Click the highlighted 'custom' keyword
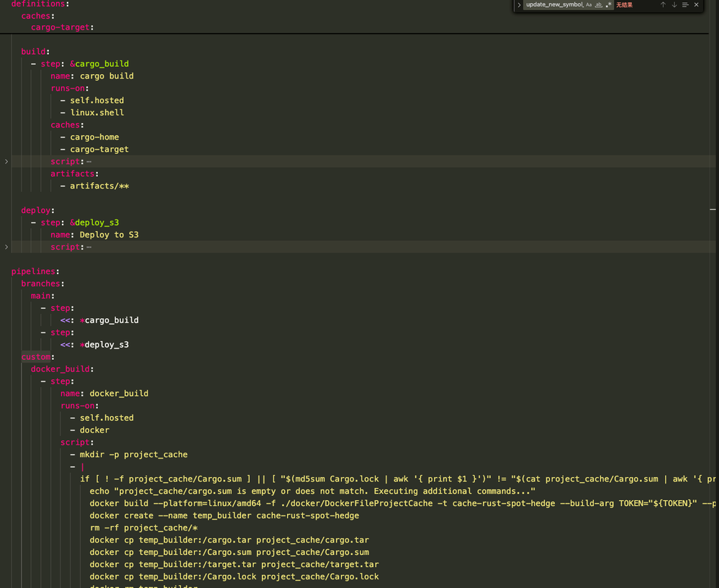The image size is (719, 588). click(x=35, y=357)
